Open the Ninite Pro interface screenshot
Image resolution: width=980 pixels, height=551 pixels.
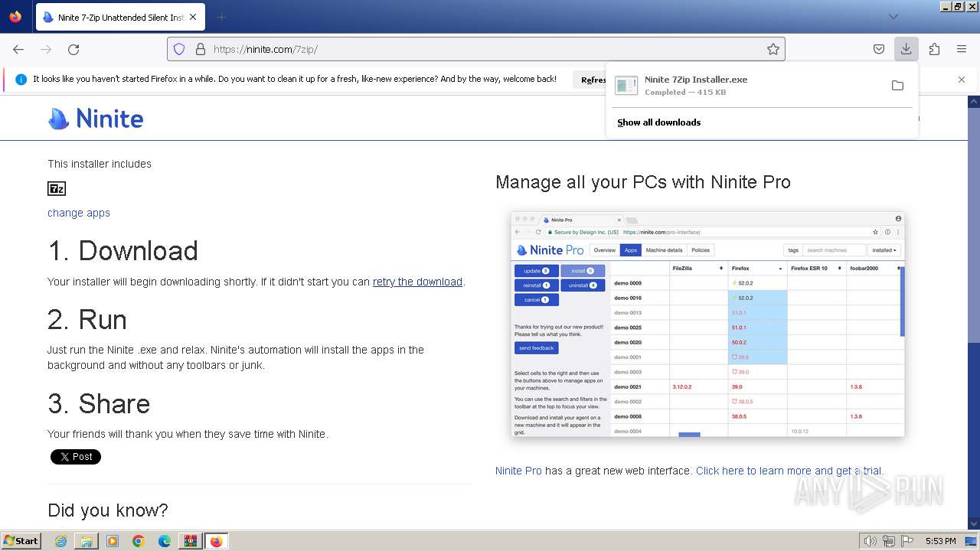pyautogui.click(x=708, y=324)
